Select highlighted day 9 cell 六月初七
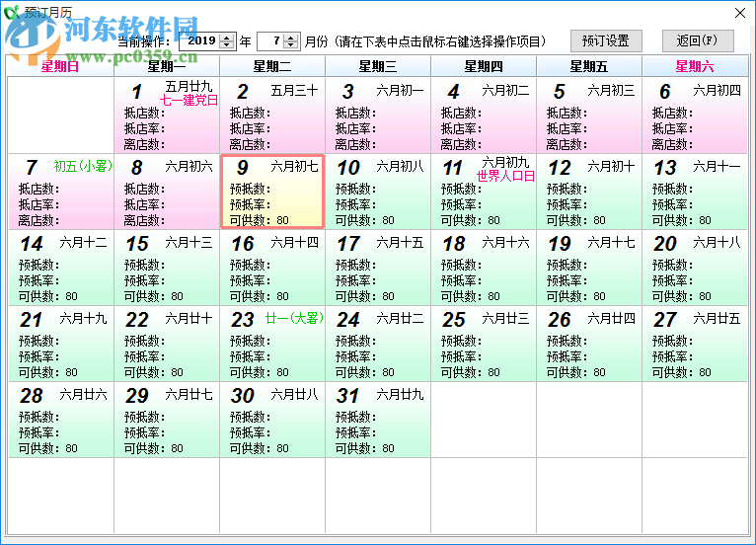The image size is (756, 545). click(x=272, y=192)
